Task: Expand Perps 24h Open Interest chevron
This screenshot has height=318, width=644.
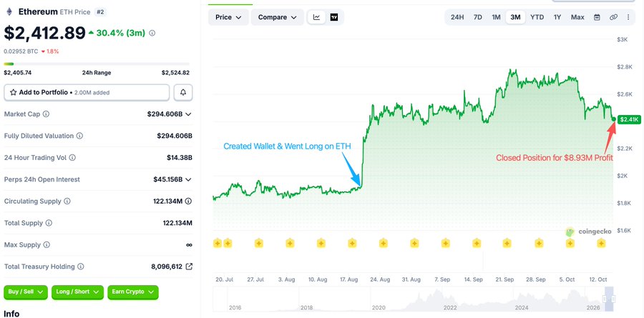Action: pos(188,179)
